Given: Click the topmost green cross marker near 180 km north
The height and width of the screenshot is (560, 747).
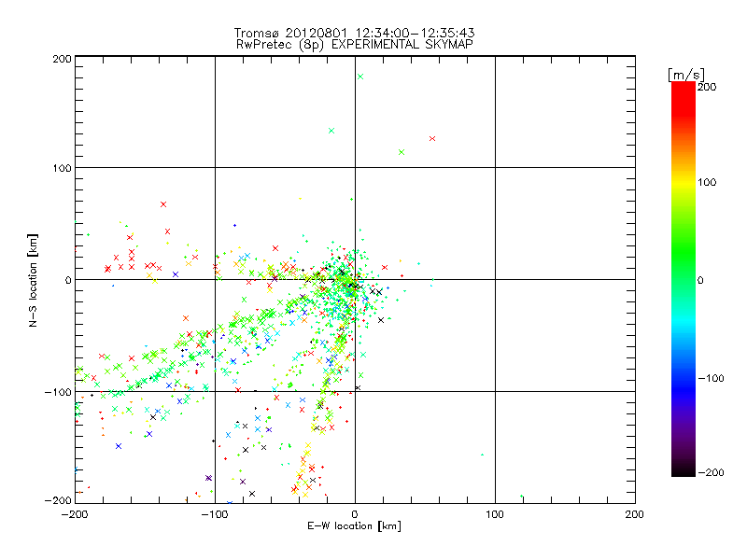Looking at the screenshot, I should pyautogui.click(x=360, y=77).
